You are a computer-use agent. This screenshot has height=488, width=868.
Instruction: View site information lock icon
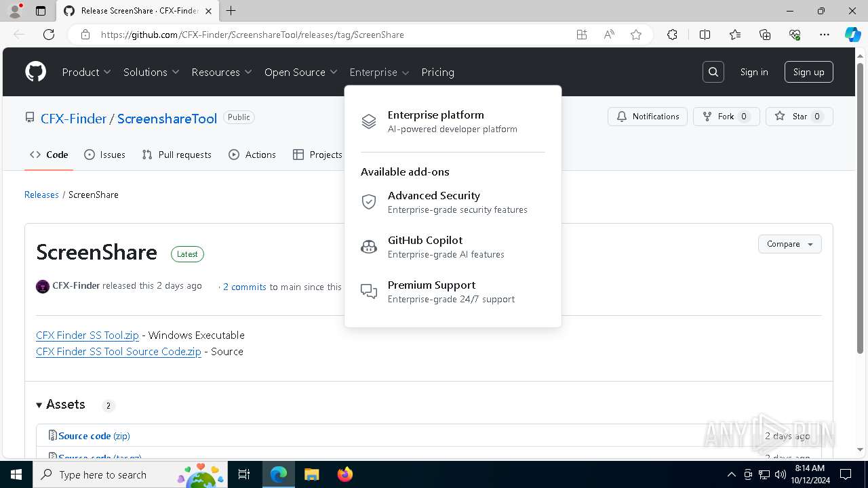click(85, 35)
